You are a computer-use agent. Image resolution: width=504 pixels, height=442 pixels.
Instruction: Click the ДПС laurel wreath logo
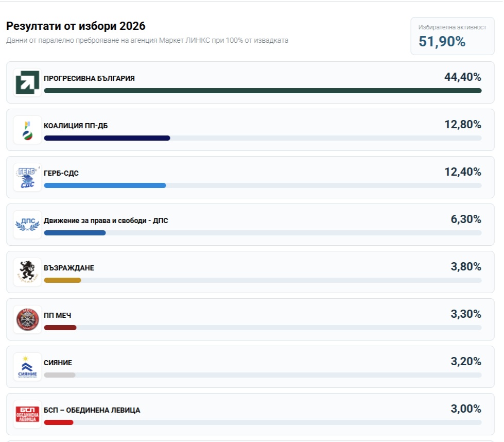click(27, 225)
